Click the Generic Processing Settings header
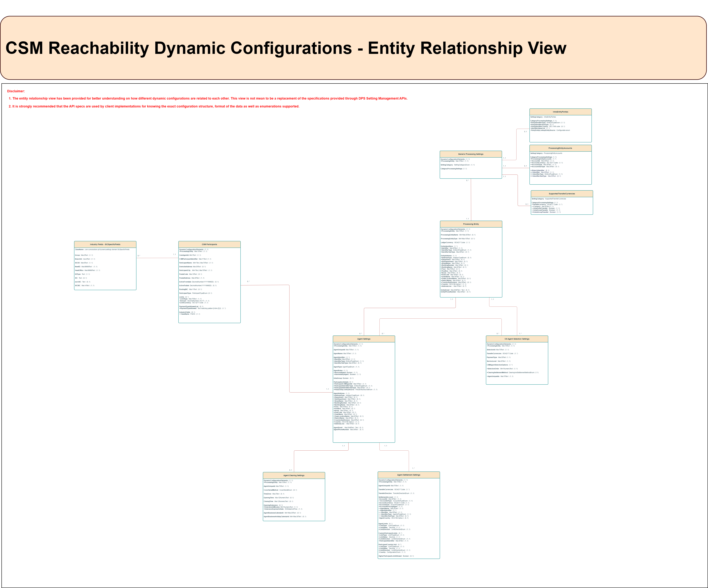The height and width of the screenshot is (588, 708). coord(471,154)
